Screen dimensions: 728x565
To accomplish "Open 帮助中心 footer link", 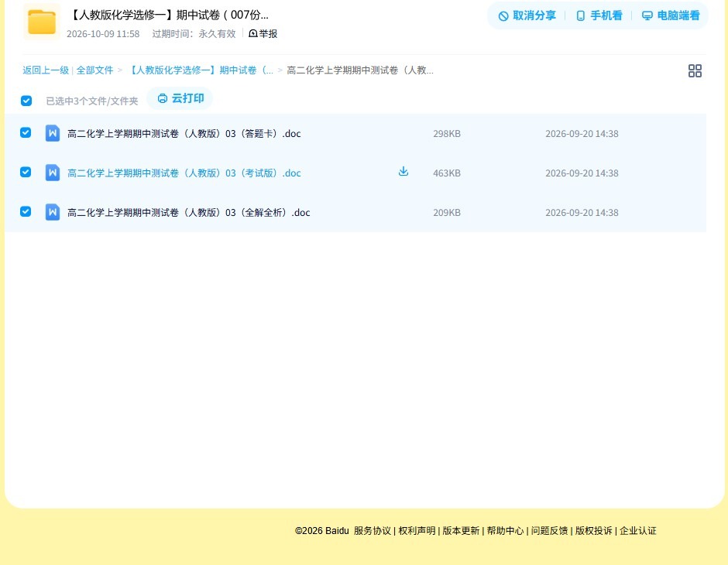I will [505, 531].
